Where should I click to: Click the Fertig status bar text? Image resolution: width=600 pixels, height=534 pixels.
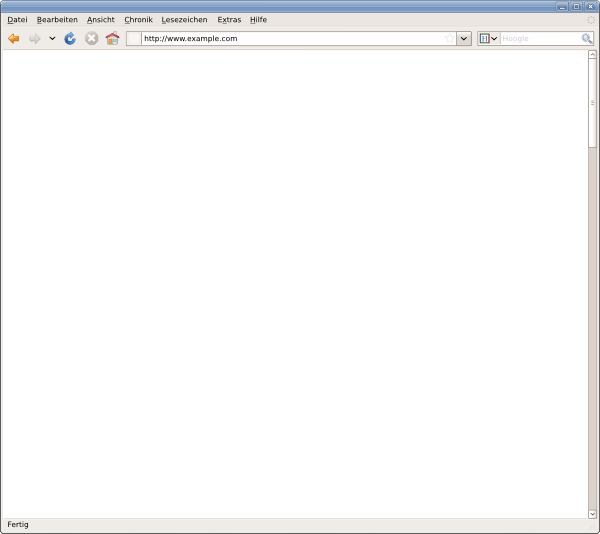(x=18, y=524)
